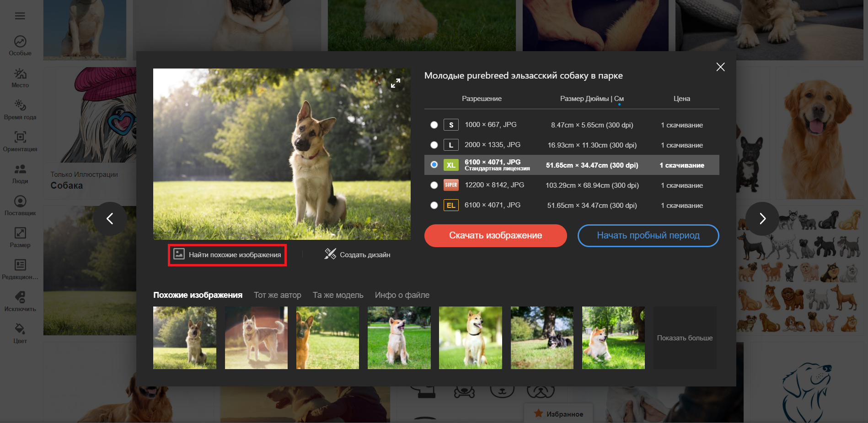This screenshot has height=423, width=868.
Task: Select the XL 6100 × 4071 radio button
Action: coord(434,165)
